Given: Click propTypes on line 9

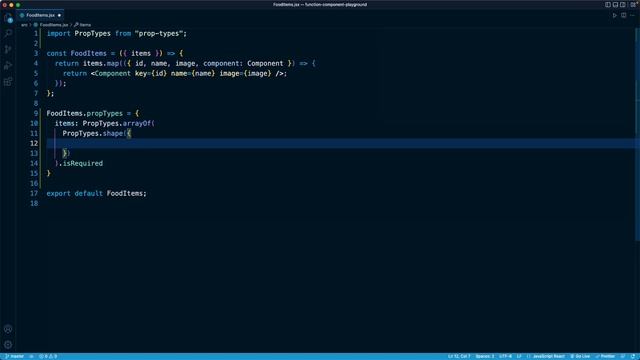Looking at the screenshot, I should 104,113.
